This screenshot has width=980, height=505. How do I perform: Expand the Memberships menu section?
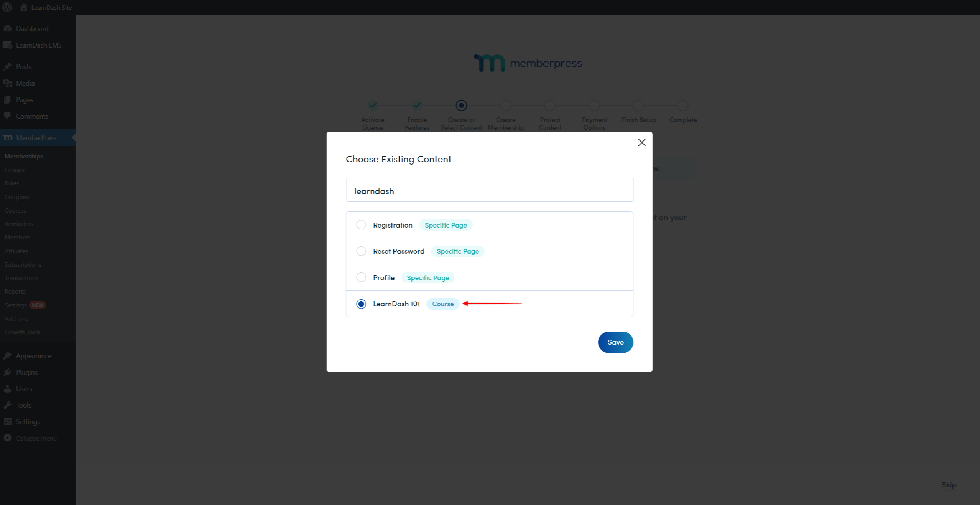24,156
